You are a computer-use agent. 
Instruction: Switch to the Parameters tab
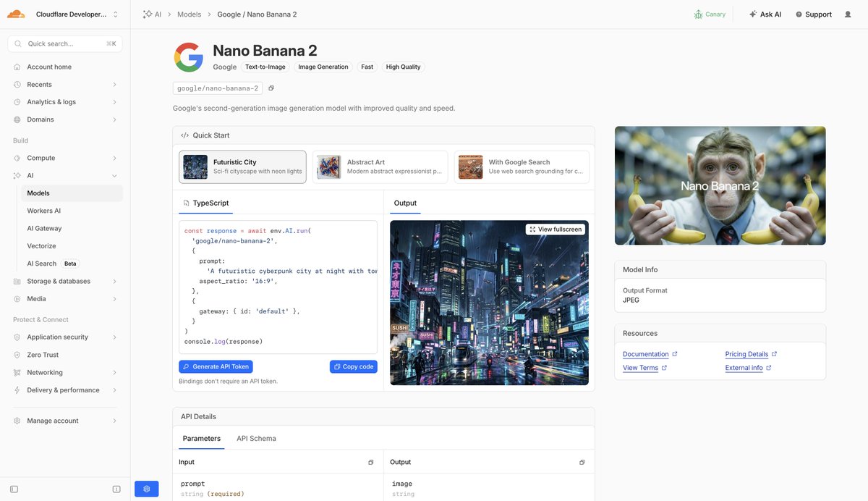pyautogui.click(x=202, y=439)
